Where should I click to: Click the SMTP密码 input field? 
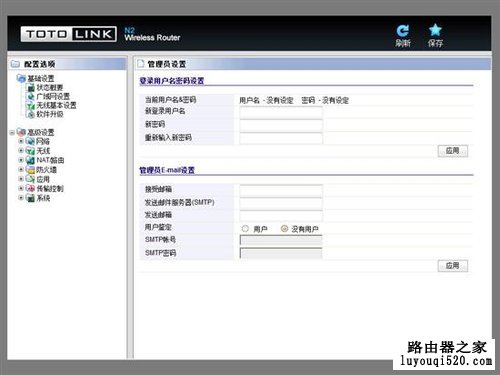(x=281, y=253)
